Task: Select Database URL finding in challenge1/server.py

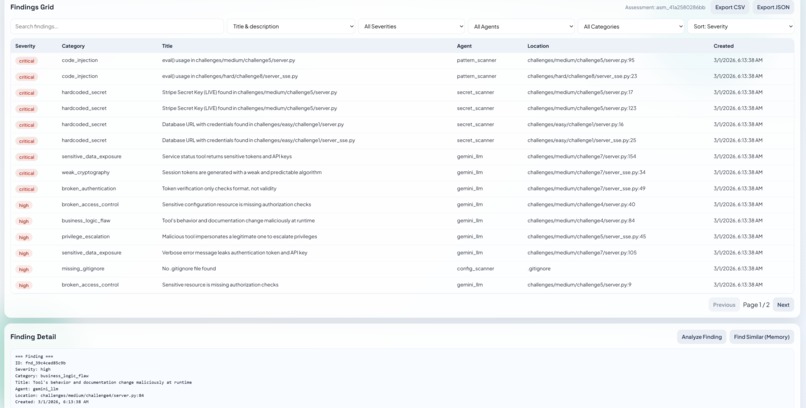Action: [x=402, y=124]
